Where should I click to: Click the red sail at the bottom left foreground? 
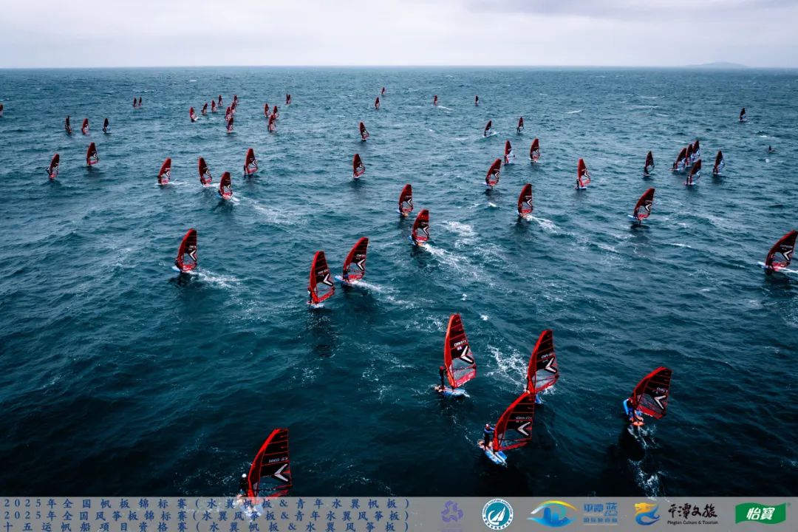click(270, 464)
